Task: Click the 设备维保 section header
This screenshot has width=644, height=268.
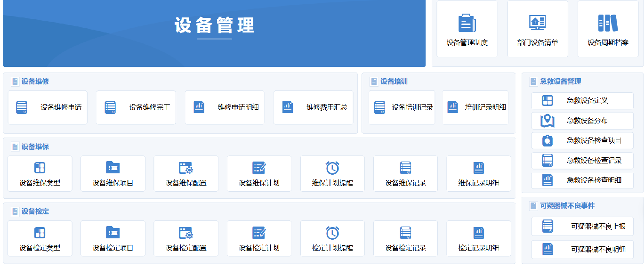Action: pyautogui.click(x=35, y=146)
